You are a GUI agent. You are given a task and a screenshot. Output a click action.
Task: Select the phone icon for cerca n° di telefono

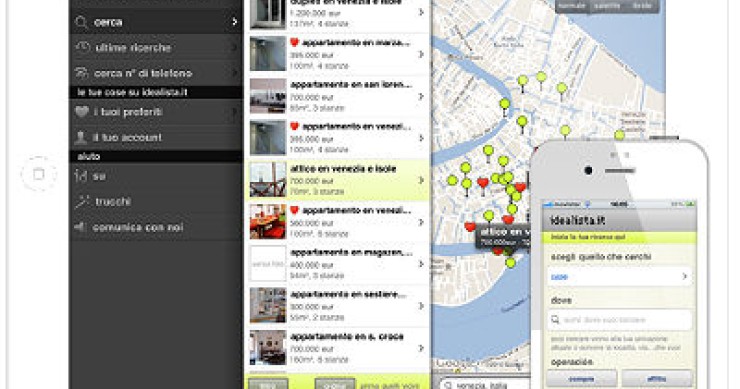coord(82,73)
